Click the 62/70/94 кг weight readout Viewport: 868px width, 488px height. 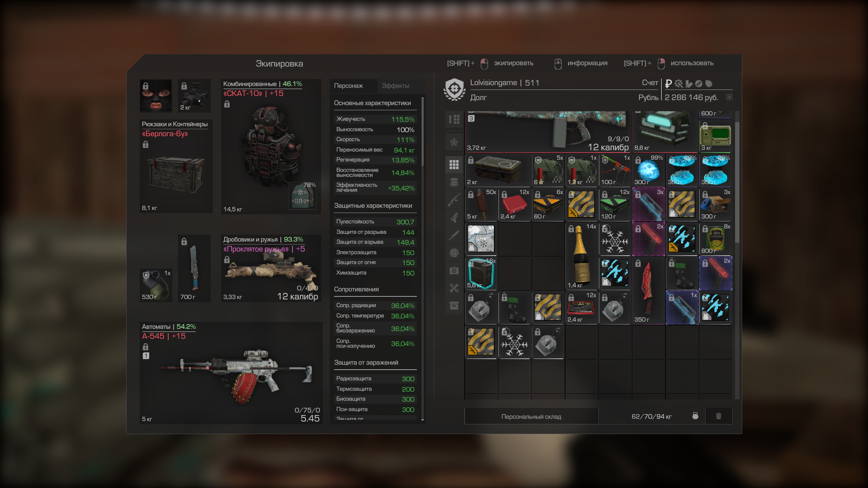[x=651, y=416]
